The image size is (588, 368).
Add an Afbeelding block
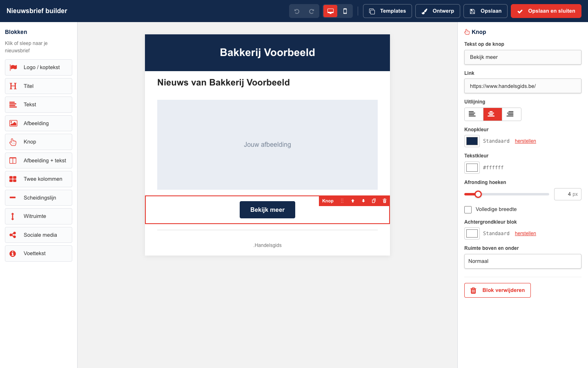(x=38, y=123)
